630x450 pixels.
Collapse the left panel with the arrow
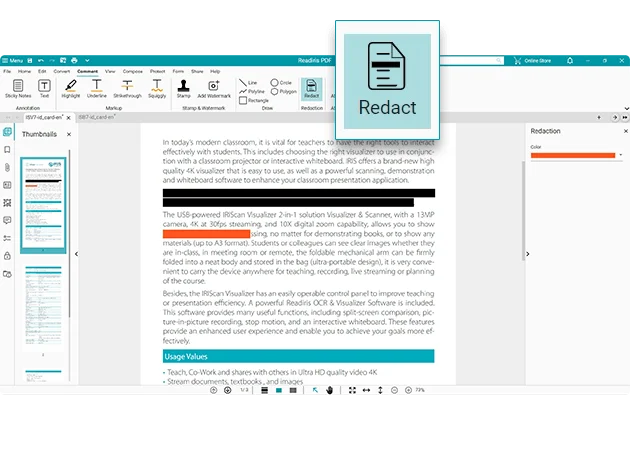(76, 254)
